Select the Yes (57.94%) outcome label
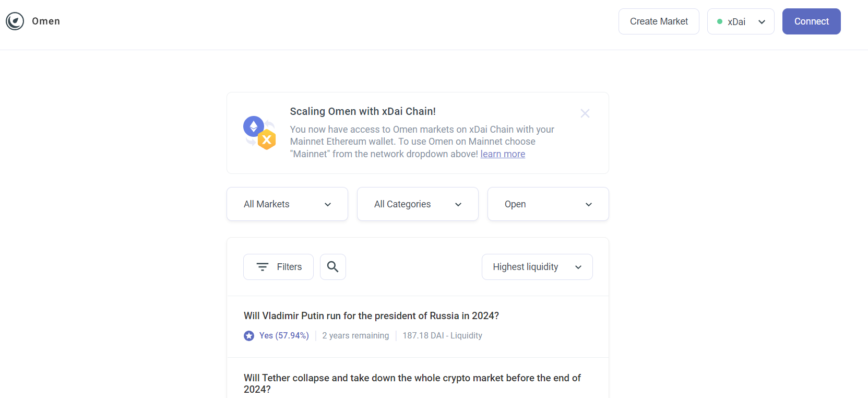This screenshot has height=398, width=868. coord(284,336)
